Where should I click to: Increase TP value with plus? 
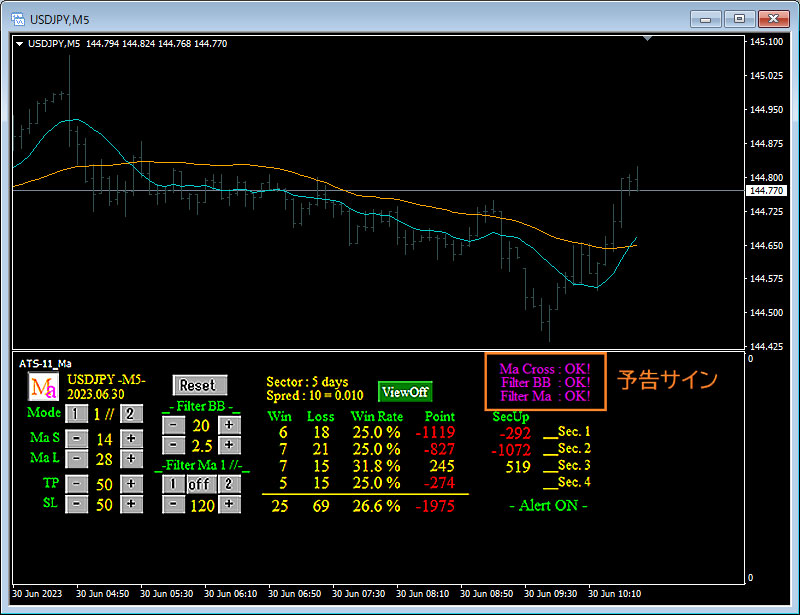pyautogui.click(x=131, y=484)
